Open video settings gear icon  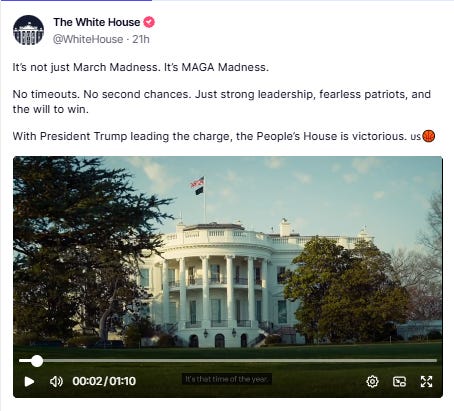(x=372, y=381)
